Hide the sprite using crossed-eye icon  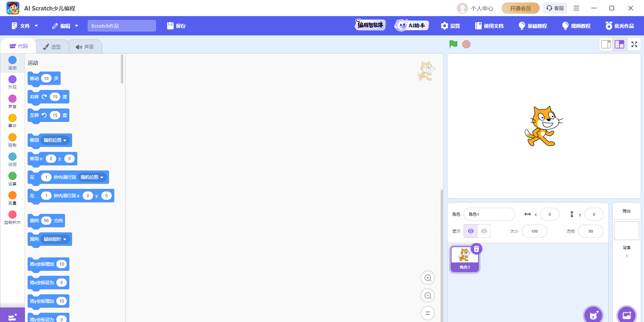(x=484, y=231)
